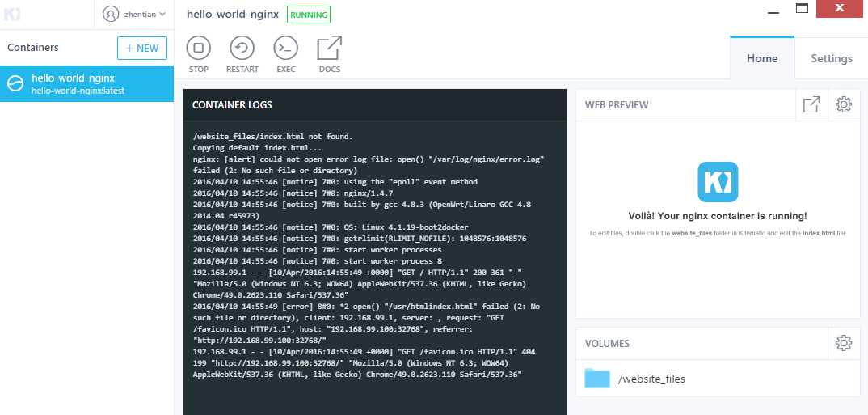Switch to the Settings tab
This screenshot has width=868, height=415.
[832, 58]
